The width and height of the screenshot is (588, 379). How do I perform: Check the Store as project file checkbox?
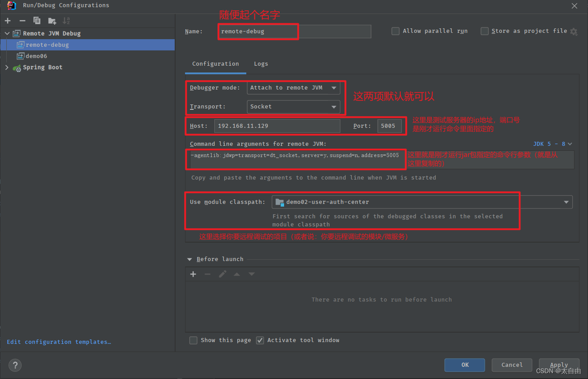pos(484,31)
